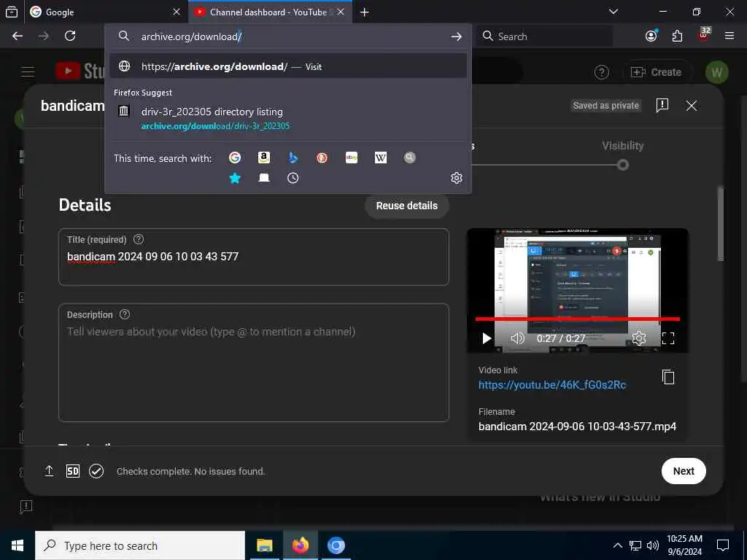Open the Windows Start menu
The height and width of the screenshot is (560, 747).
point(18,545)
